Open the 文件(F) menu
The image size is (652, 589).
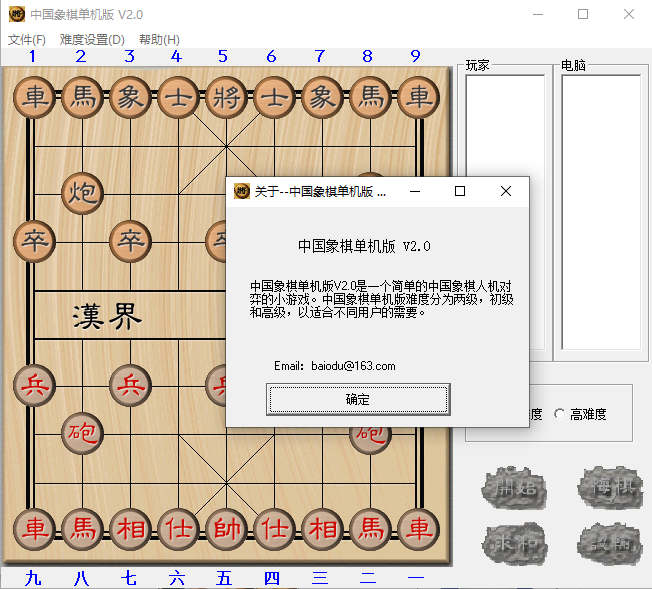[27, 40]
